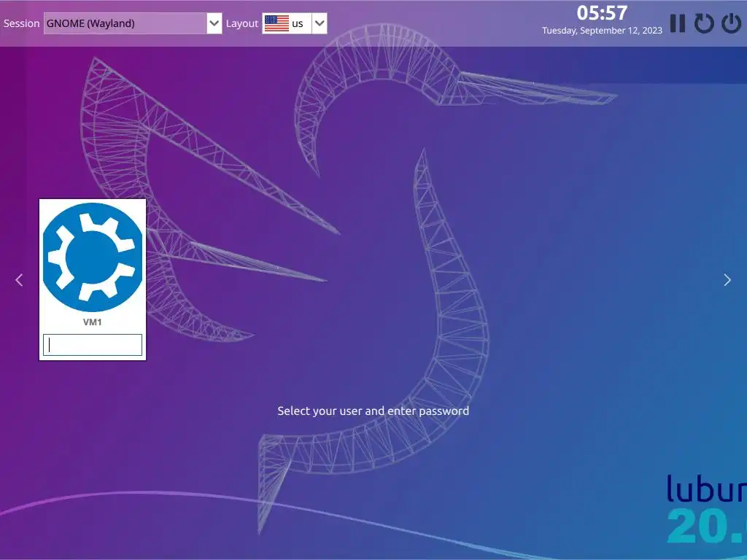Image resolution: width=747 pixels, height=560 pixels.
Task: Click the VM1 username label
Action: coord(93,322)
